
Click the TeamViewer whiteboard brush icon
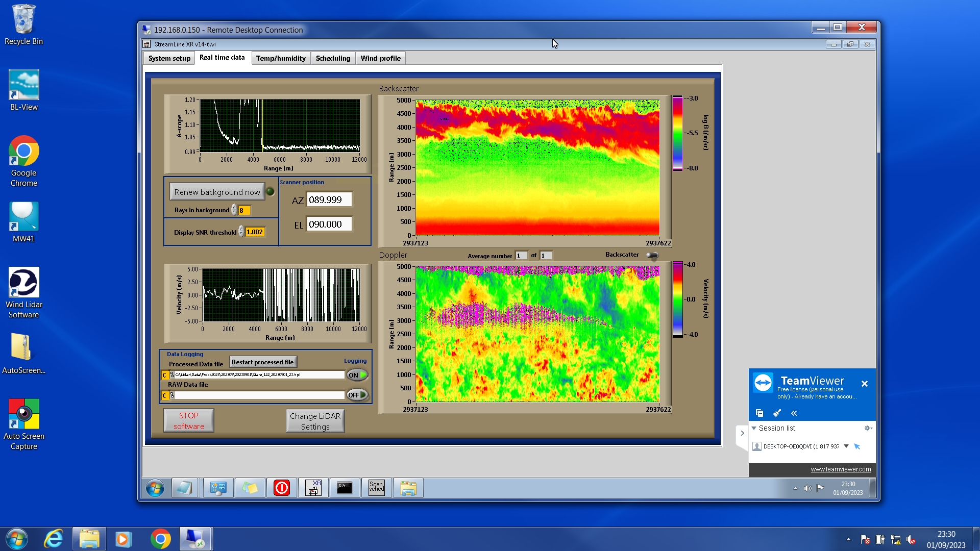777,413
